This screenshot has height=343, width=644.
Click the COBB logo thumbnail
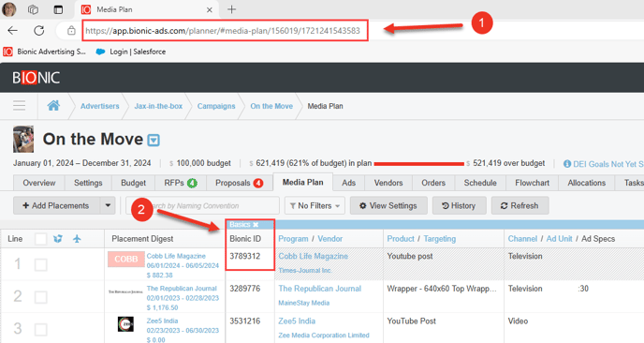click(x=126, y=259)
